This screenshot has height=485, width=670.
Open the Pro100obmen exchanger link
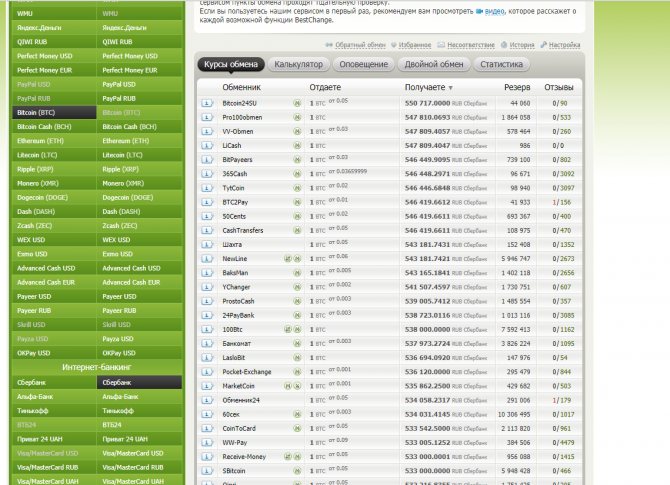tap(240, 117)
